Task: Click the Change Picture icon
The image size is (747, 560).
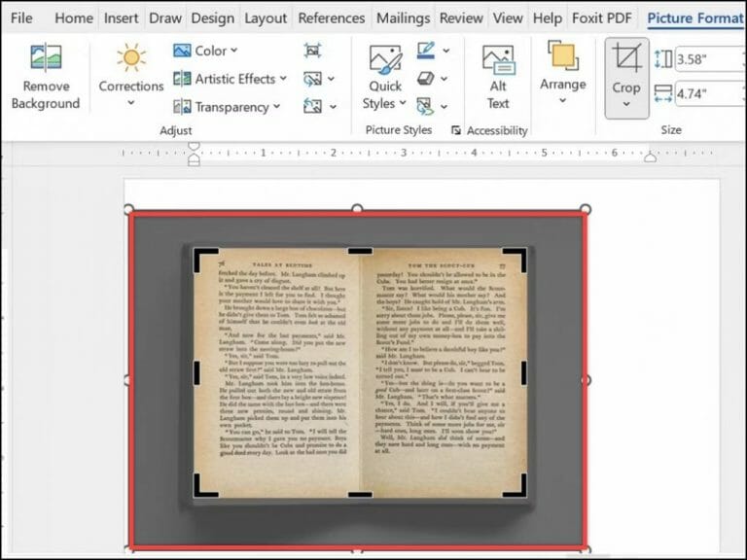Action: [312, 79]
